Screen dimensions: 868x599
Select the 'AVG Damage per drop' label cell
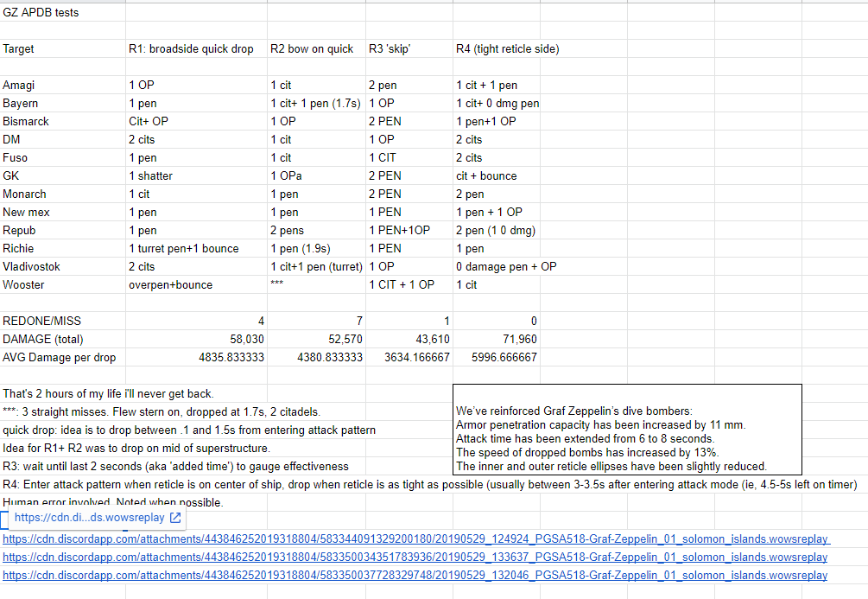coord(59,357)
